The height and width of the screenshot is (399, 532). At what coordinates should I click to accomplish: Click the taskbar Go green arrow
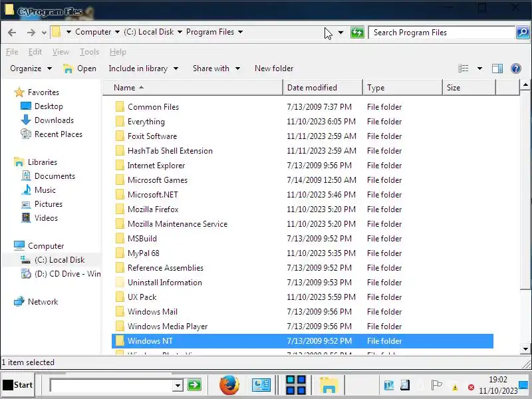194,385
